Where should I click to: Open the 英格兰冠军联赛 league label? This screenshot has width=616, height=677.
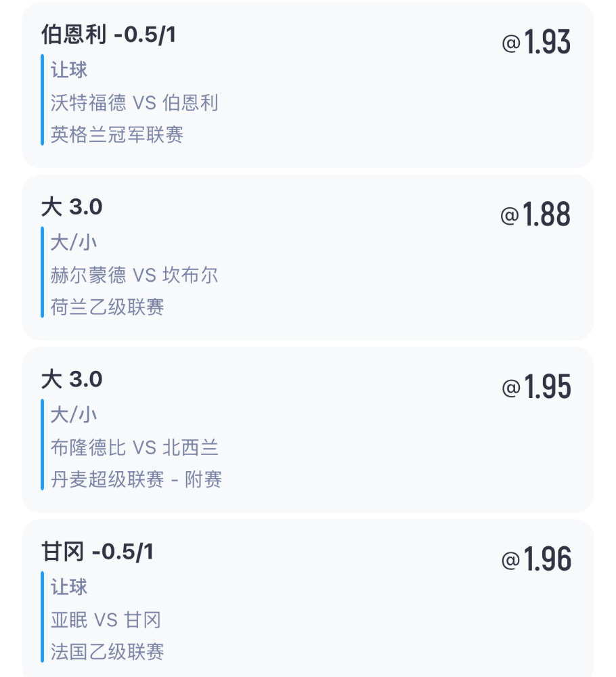[x=117, y=135]
